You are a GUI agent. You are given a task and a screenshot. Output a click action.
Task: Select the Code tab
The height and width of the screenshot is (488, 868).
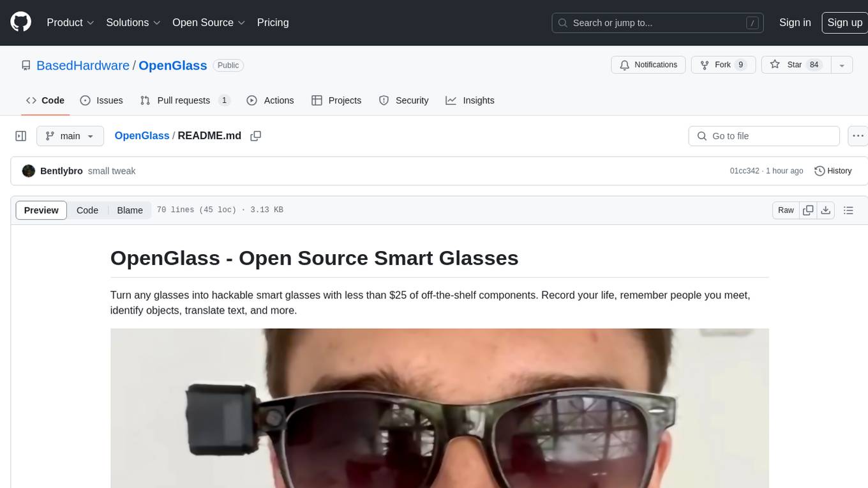pos(45,100)
